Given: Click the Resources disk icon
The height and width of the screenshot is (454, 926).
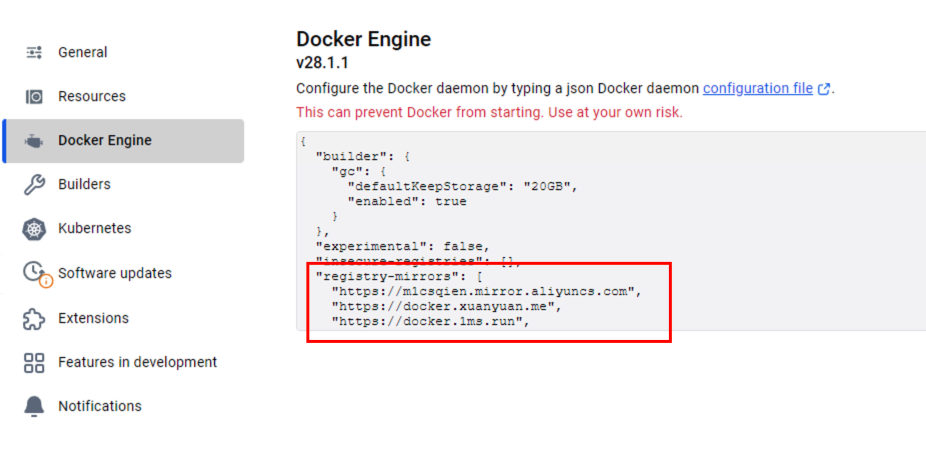Looking at the screenshot, I should [34, 97].
